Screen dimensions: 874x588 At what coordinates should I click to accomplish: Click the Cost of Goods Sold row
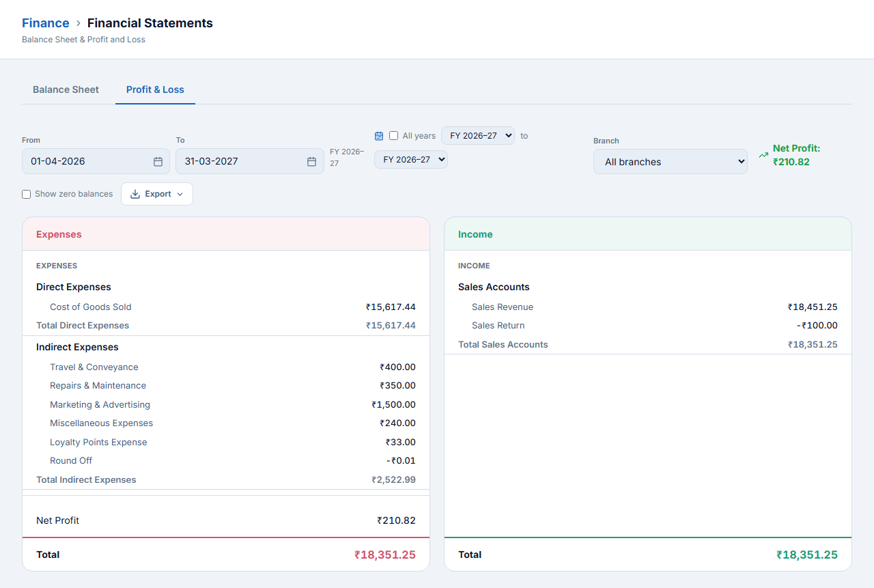[x=226, y=307]
